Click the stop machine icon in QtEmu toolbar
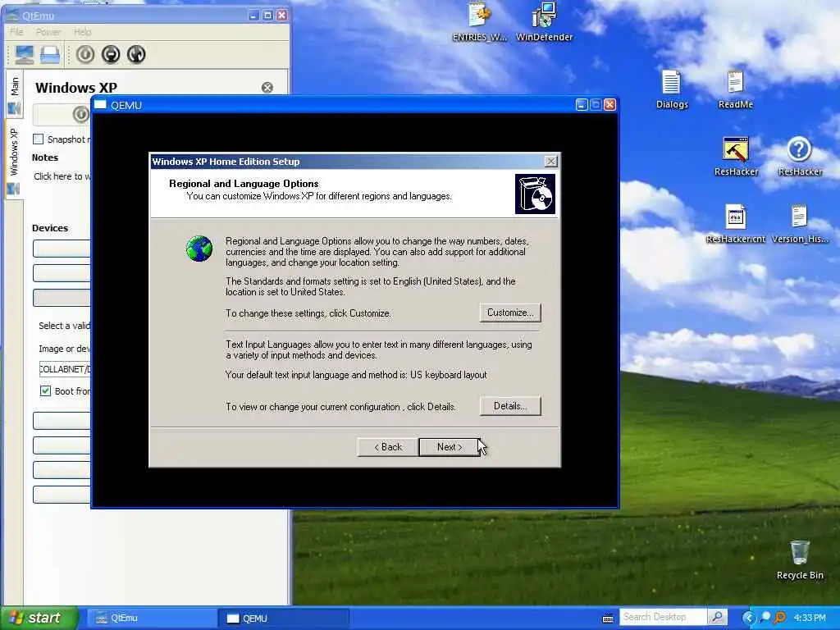 111,54
